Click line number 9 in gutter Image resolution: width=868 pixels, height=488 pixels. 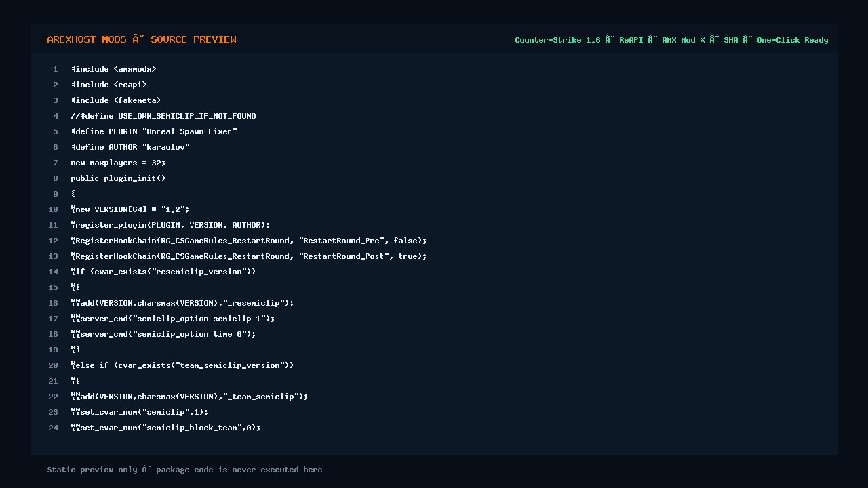56,194
